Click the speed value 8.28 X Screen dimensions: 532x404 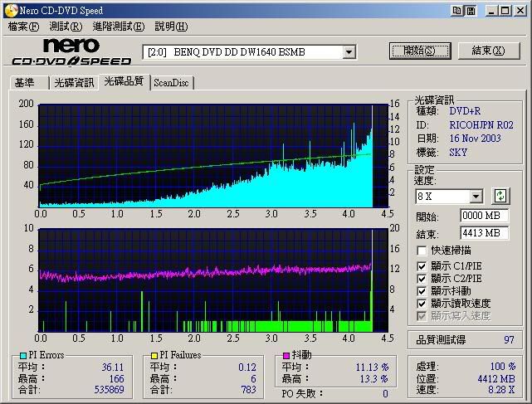pos(501,390)
